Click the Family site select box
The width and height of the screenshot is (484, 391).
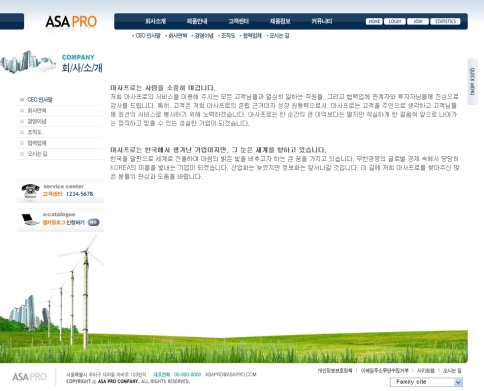[426, 382]
